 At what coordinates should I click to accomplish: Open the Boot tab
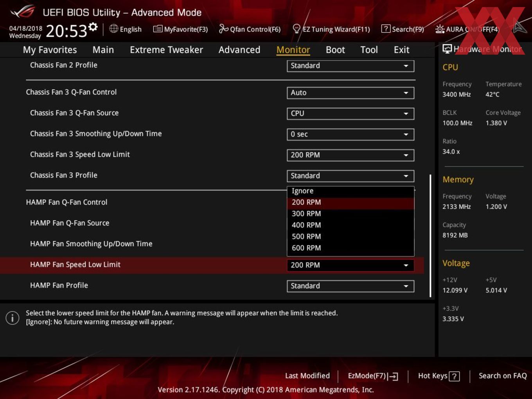[x=335, y=50]
